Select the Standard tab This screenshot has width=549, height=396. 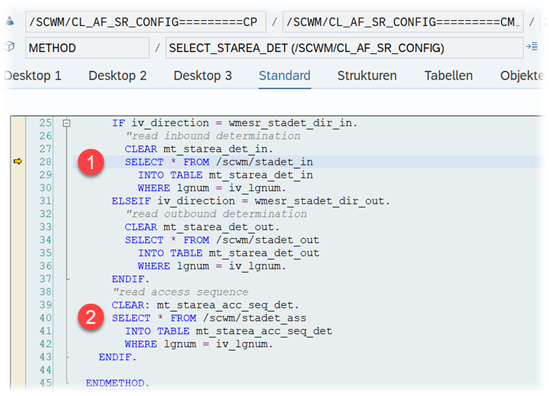tap(285, 76)
